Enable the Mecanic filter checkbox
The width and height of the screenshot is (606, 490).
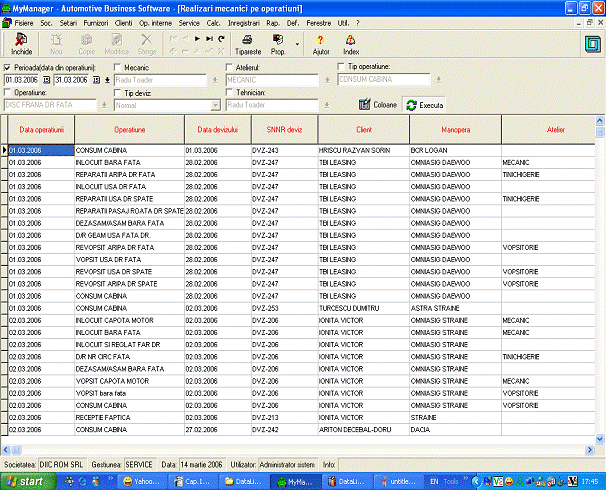[118, 67]
